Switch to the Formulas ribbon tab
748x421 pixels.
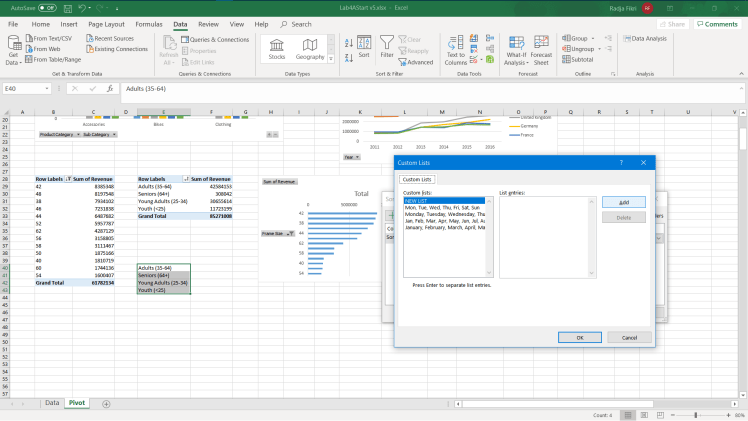point(148,22)
